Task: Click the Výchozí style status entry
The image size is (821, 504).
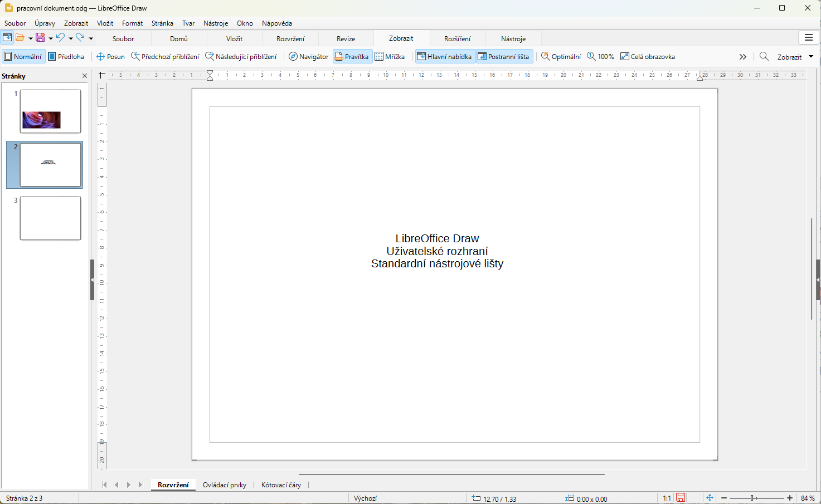Action: point(366,498)
